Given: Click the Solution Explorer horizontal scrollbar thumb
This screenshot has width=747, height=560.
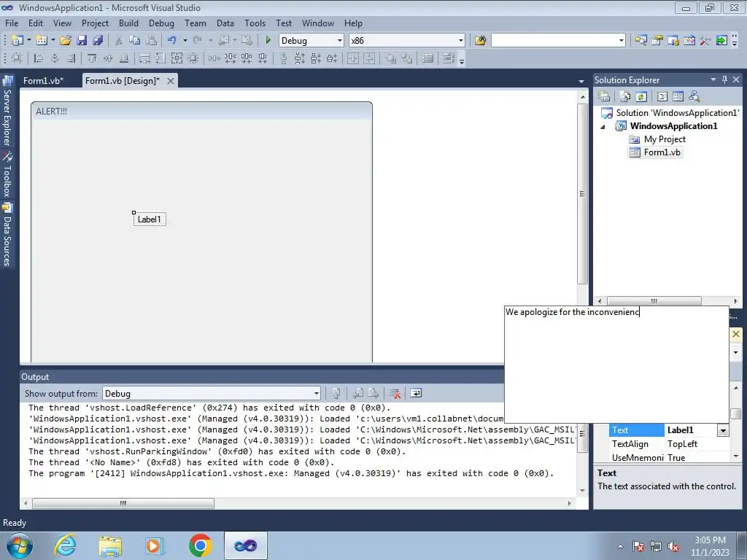Looking at the screenshot, I should coord(654,301).
